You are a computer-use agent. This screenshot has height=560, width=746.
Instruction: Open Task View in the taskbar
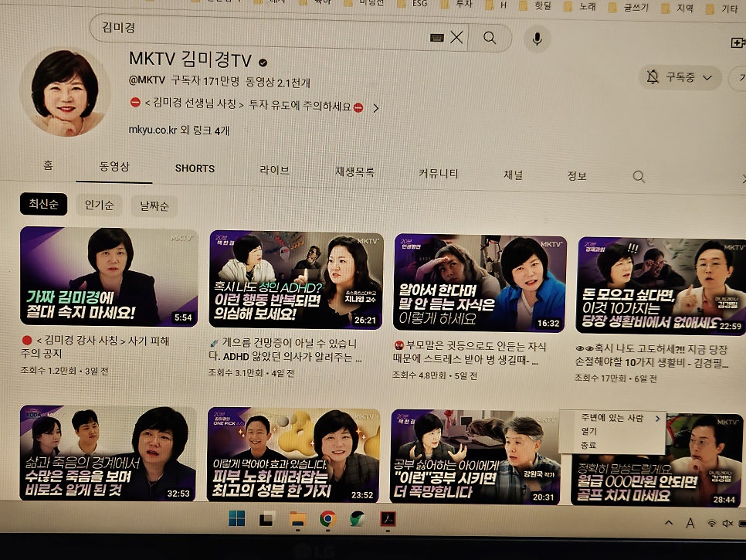(x=267, y=518)
